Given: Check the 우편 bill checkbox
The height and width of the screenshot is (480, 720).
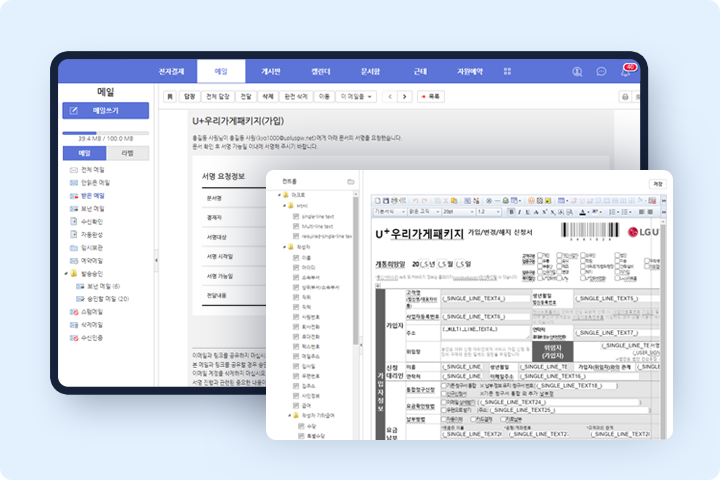Looking at the screenshot, I should pyautogui.click(x=444, y=410).
